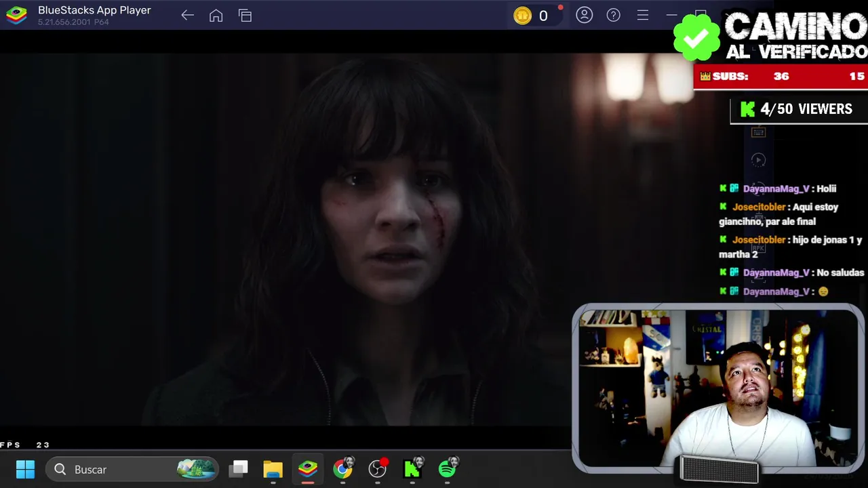Open the BlueStacks hamburger menu
The height and width of the screenshot is (488, 868).
[x=642, y=15]
